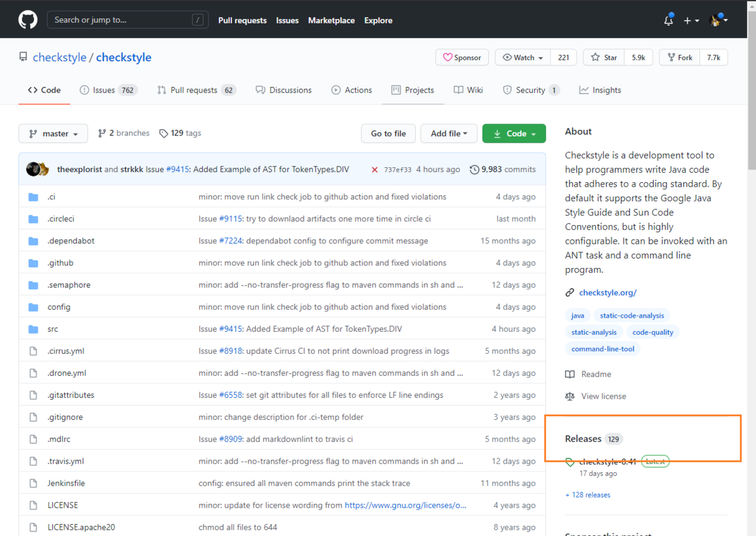
Task: Click the Jenkinsfile file icon
Action: point(33,483)
